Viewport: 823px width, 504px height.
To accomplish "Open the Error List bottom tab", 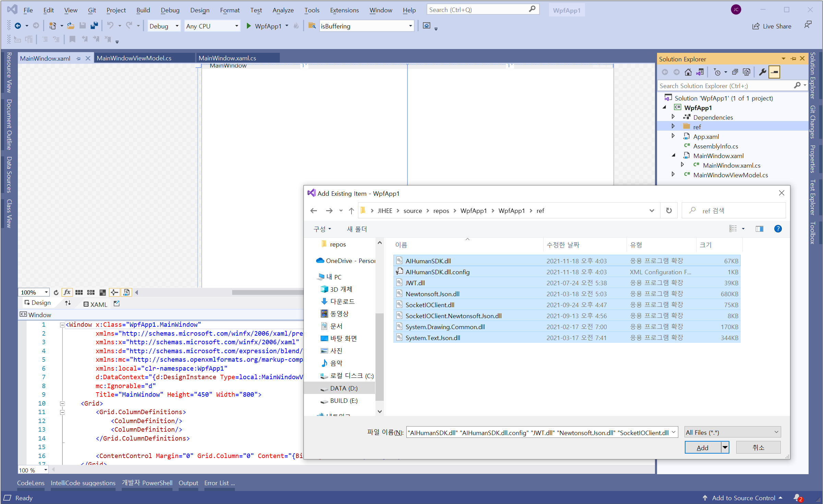I will click(x=219, y=483).
